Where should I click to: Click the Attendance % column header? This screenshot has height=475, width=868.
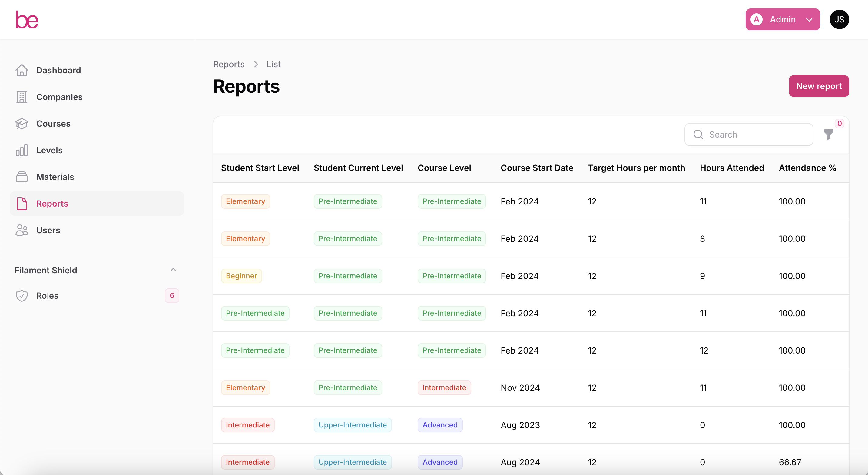807,168
